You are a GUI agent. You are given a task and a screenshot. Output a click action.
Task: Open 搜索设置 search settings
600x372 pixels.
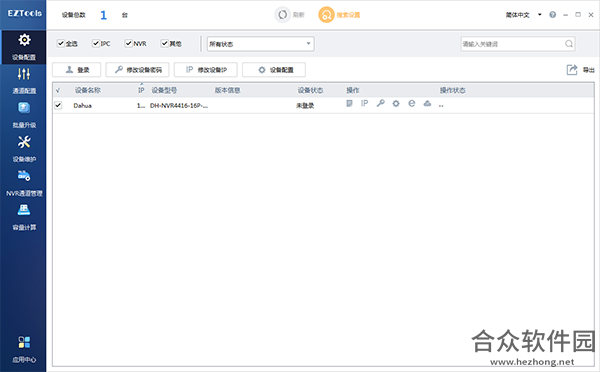pos(339,15)
